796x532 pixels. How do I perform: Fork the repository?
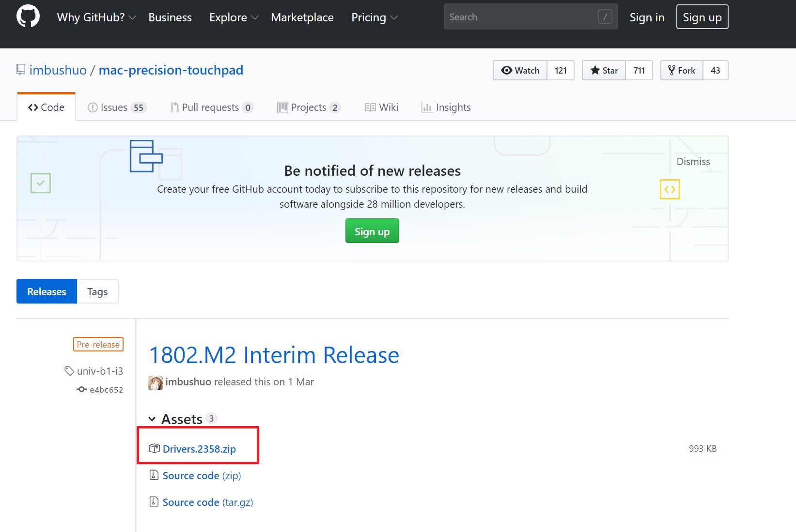tap(682, 70)
